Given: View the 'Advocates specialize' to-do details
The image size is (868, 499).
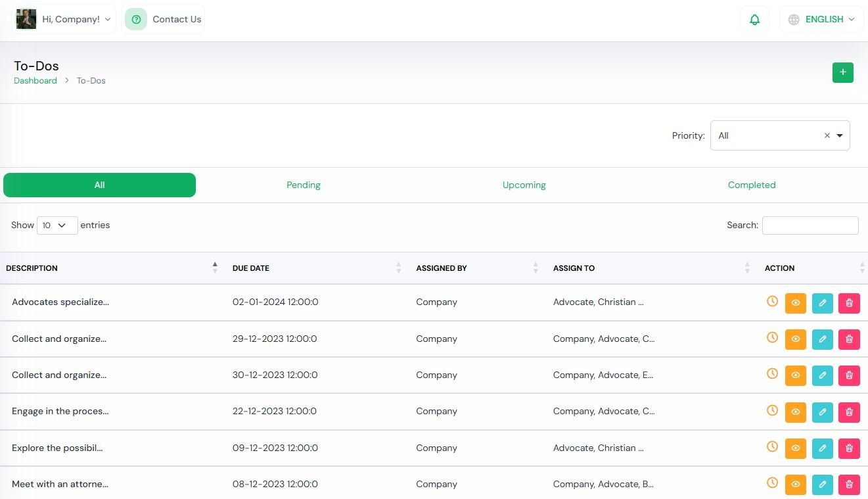Looking at the screenshot, I should click(795, 303).
